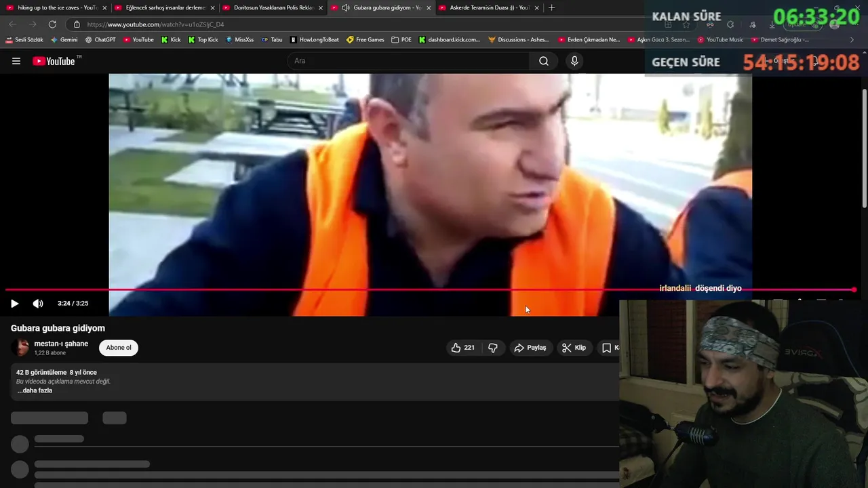This screenshot has width=868, height=488.
Task: Click the video title Gubara gubara gidiyom
Action: tap(58, 328)
